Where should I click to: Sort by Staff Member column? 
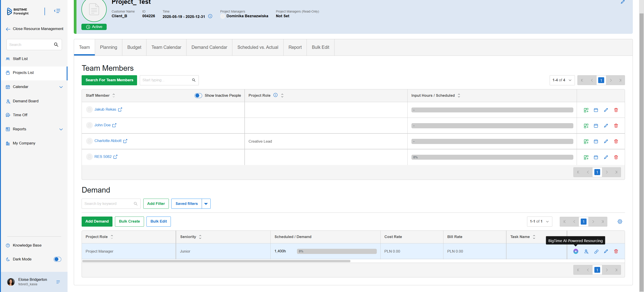(114, 95)
